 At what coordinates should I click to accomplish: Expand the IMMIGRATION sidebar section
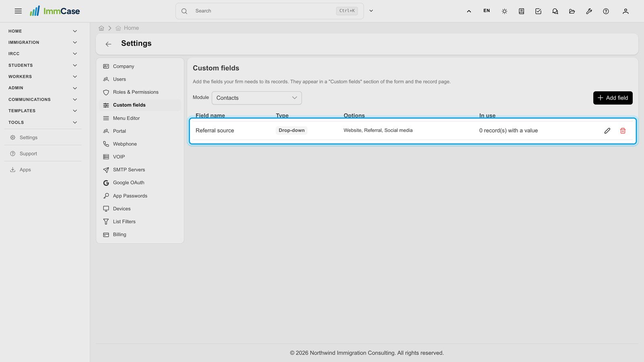click(x=43, y=42)
